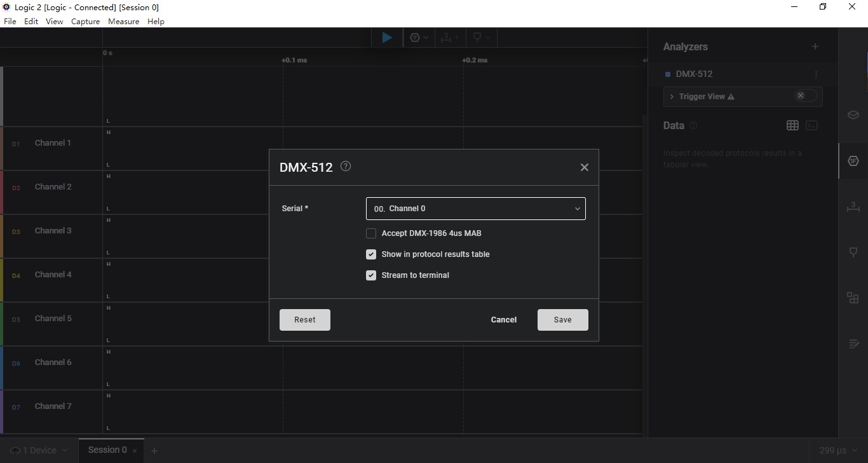The height and width of the screenshot is (463, 868).
Task: Expand the Trigger View section
Action: click(x=672, y=97)
